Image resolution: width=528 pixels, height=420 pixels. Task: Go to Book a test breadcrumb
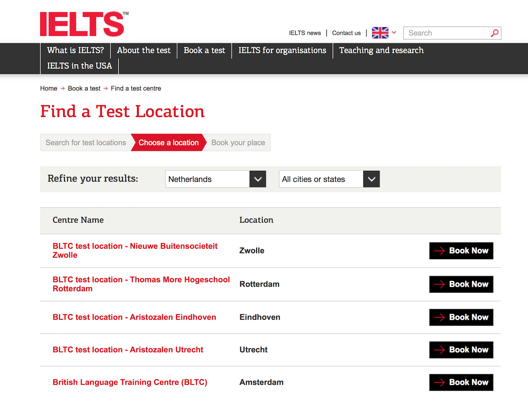tap(84, 88)
